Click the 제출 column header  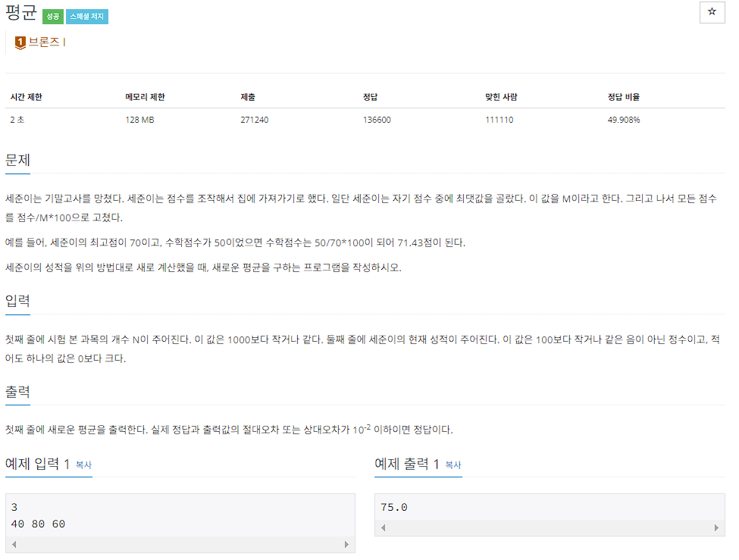point(248,97)
